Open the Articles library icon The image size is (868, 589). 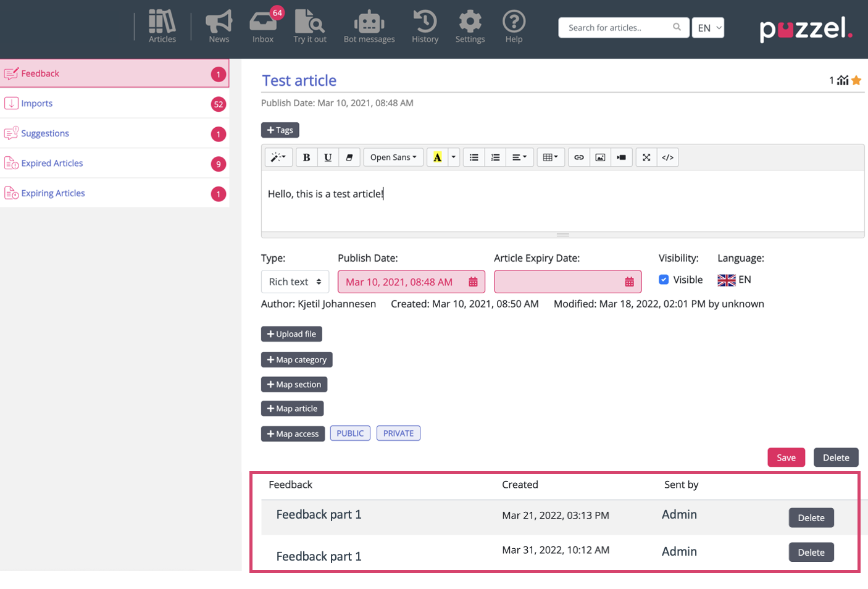click(162, 27)
